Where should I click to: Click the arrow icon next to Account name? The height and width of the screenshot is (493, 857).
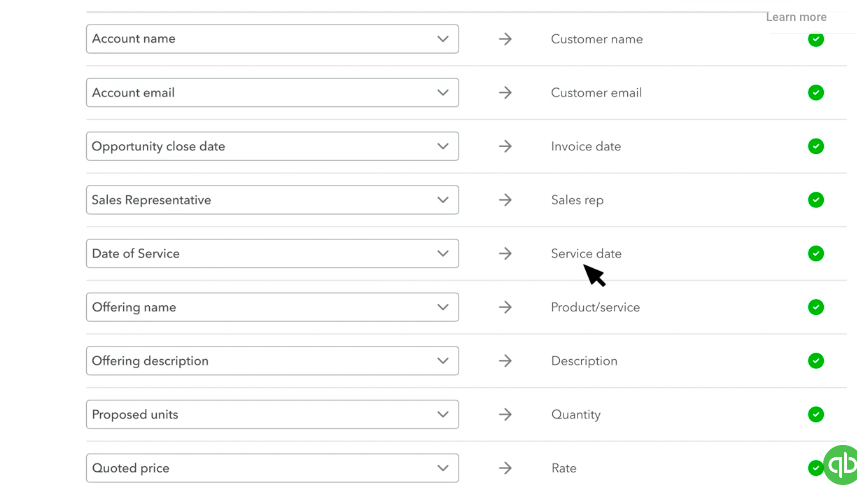505,39
